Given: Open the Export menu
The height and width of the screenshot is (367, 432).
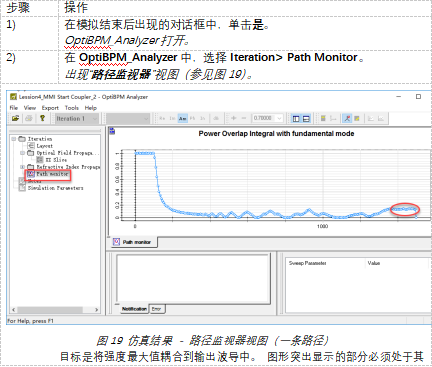Looking at the screenshot, I should [50, 108].
